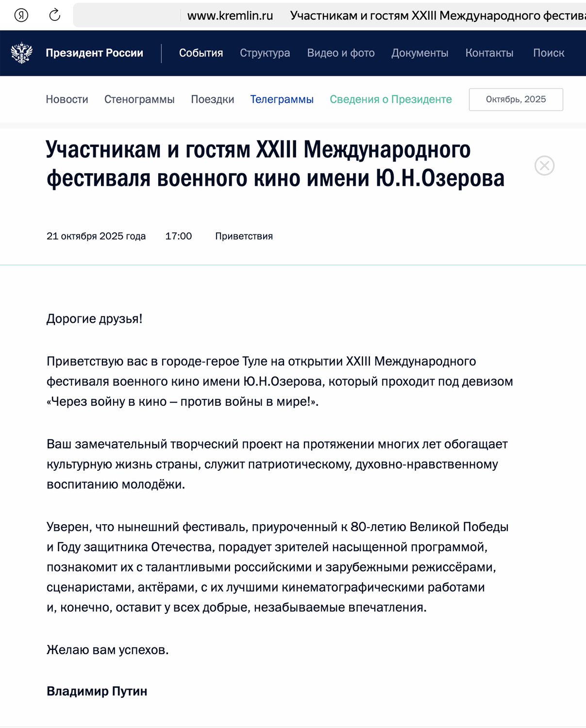Click the Yandex browser icon
Screen dimensions: 586x728
coord(21,15)
